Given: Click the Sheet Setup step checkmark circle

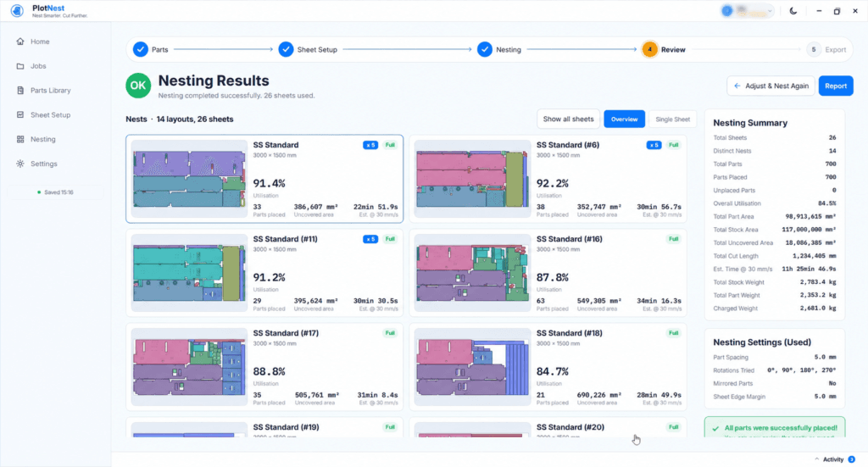Looking at the screenshot, I should coord(286,49).
